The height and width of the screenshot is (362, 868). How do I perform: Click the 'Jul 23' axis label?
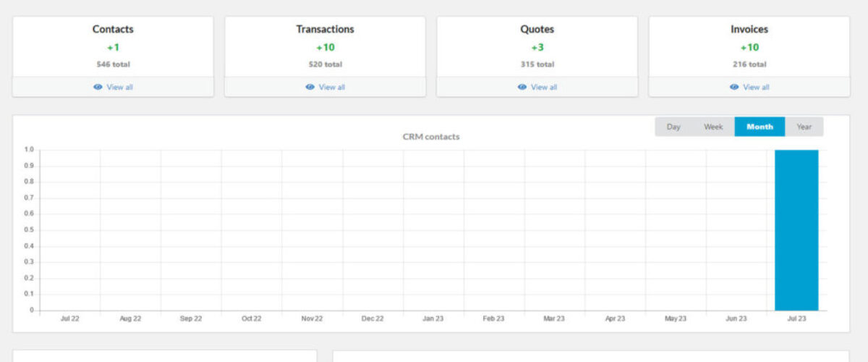(796, 319)
